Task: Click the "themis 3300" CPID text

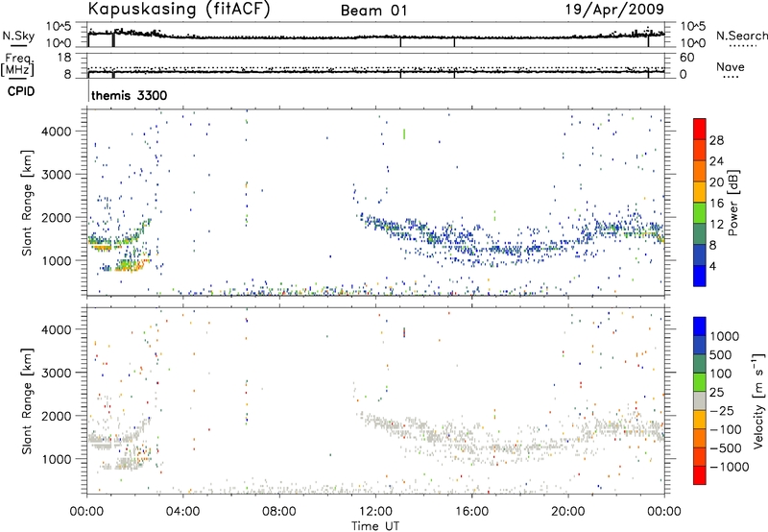Action: 130,95
